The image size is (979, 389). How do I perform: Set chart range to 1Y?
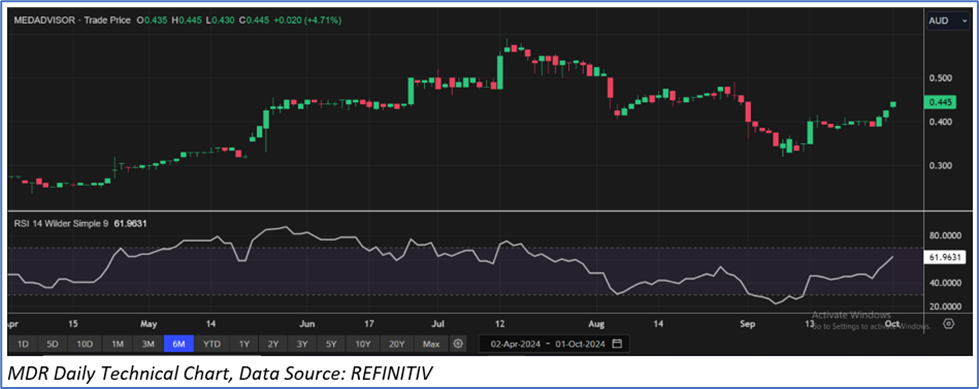(x=244, y=343)
